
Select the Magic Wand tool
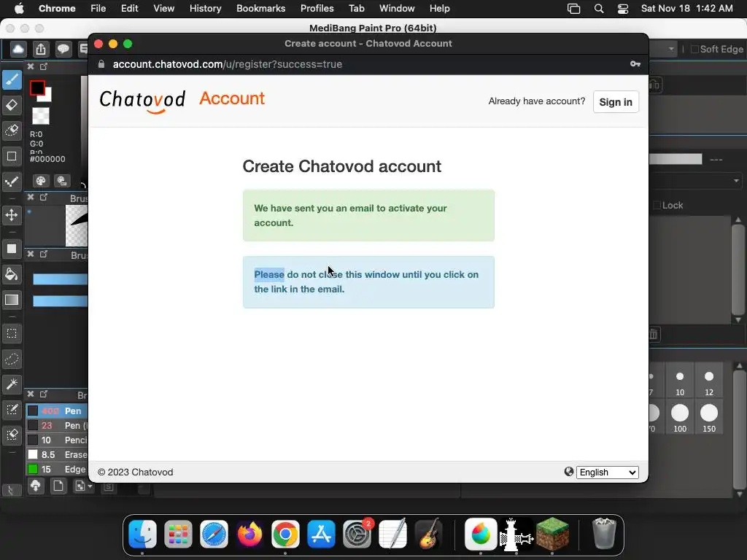12,384
